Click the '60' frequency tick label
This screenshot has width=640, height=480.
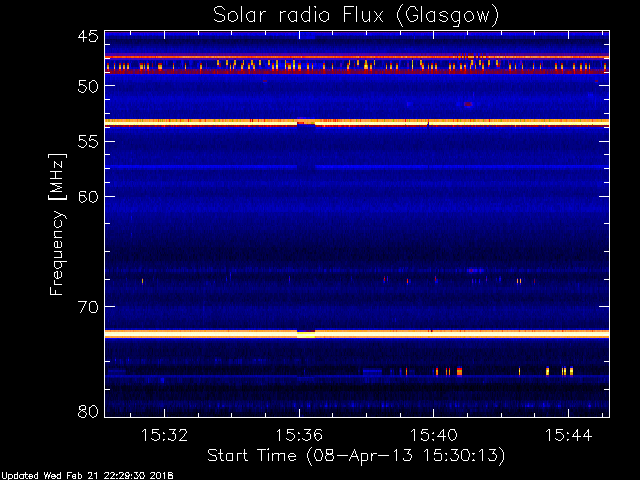pyautogui.click(x=88, y=197)
